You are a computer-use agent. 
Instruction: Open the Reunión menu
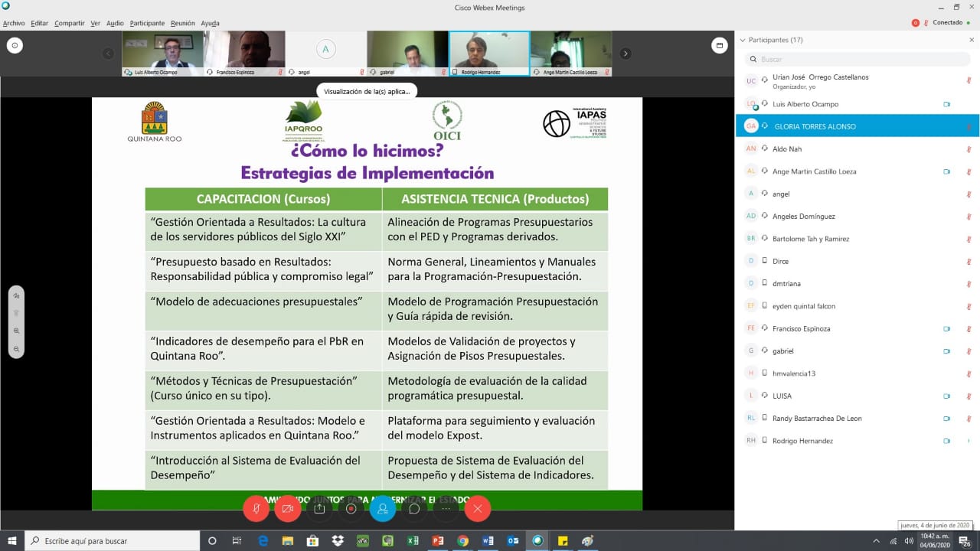(x=183, y=23)
